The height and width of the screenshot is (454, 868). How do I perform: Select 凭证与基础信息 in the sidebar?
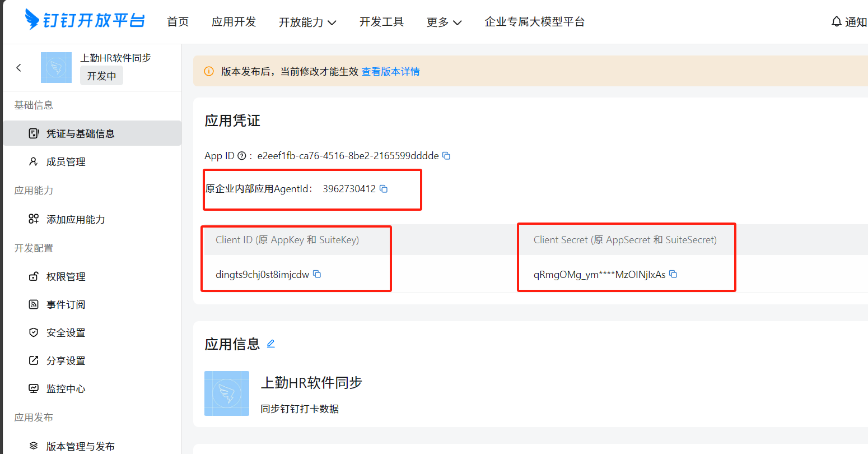pyautogui.click(x=92, y=133)
